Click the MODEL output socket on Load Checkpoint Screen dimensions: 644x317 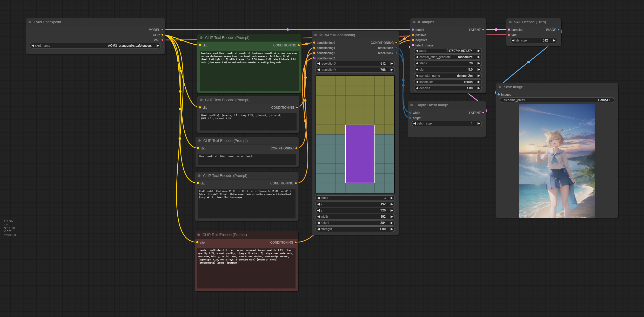pos(162,30)
